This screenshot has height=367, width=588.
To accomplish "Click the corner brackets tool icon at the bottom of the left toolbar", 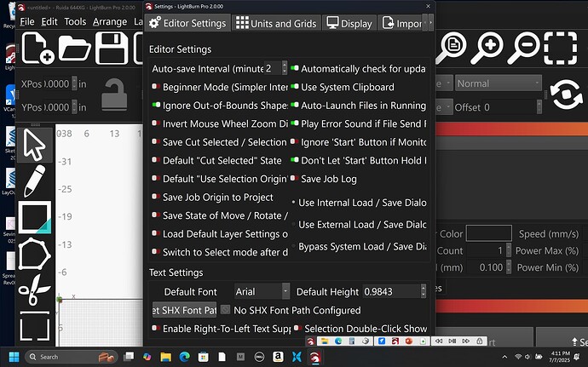I will [x=34, y=325].
